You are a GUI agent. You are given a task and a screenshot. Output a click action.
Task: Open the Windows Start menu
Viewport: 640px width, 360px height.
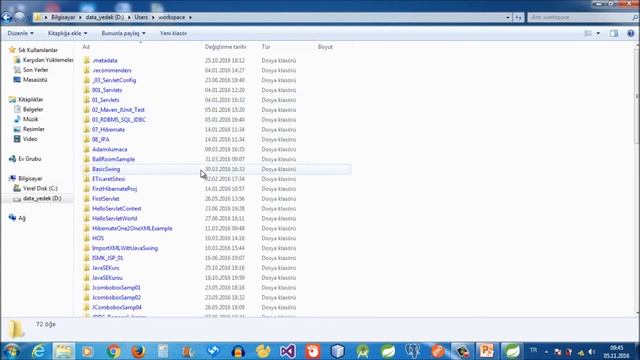click(11, 351)
